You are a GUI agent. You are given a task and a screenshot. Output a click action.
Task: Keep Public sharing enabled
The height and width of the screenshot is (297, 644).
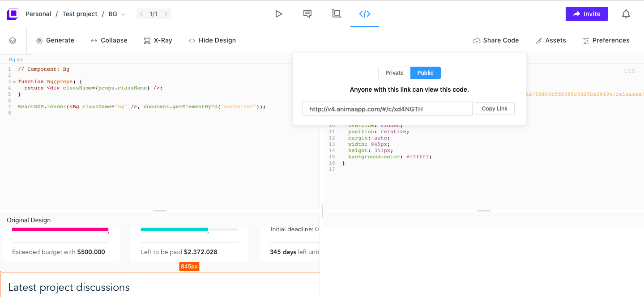coord(425,72)
